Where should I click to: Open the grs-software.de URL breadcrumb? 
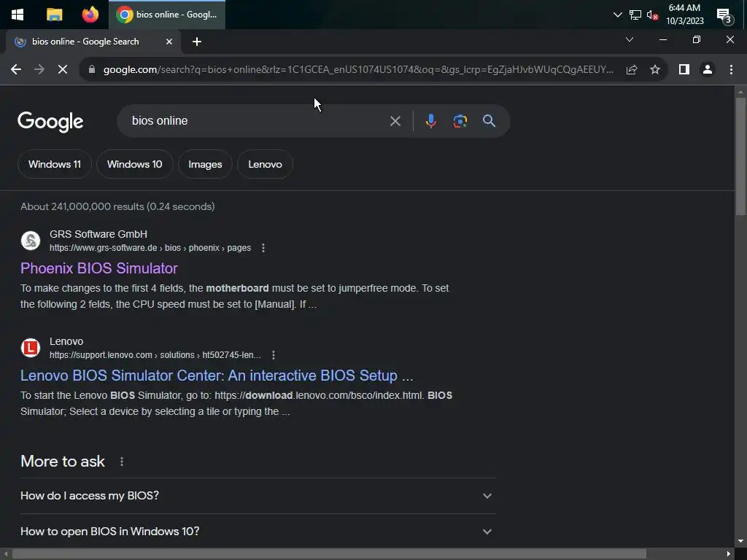point(150,248)
